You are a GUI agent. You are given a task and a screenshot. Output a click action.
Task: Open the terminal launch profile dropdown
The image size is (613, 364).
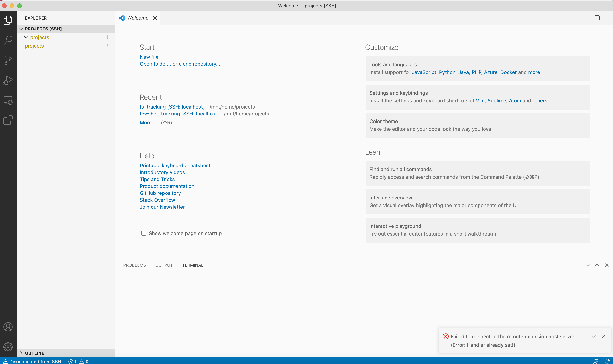(588, 265)
